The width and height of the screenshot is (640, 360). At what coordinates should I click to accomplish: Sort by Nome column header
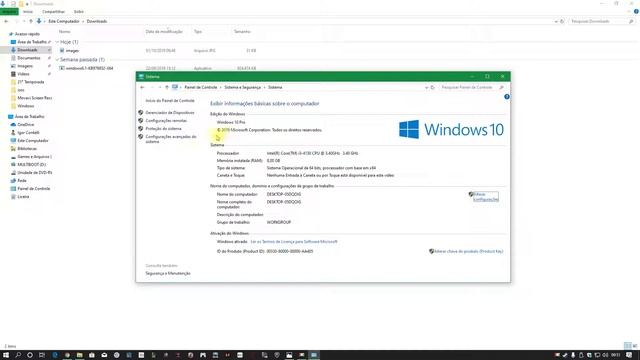[64, 31]
